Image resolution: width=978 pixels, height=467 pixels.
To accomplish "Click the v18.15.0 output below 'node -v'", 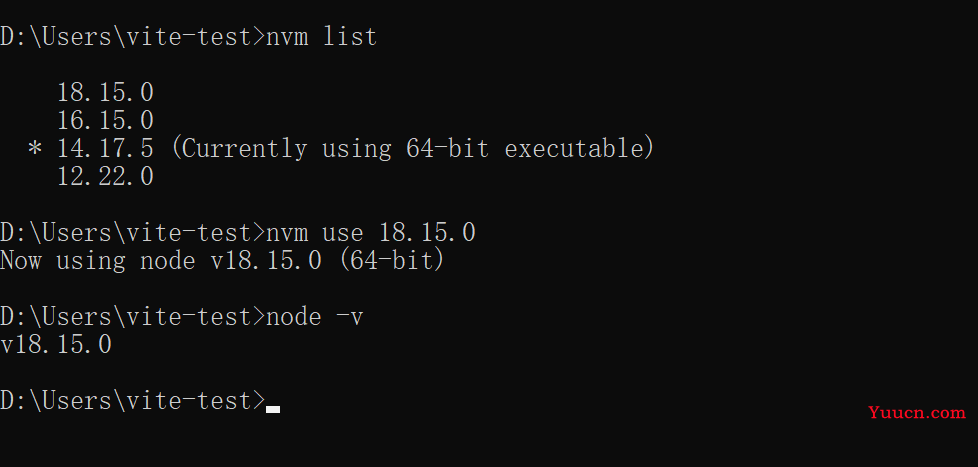I will (56, 345).
